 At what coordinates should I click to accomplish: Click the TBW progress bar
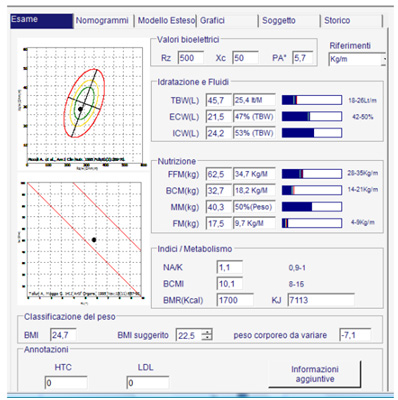pos(312,100)
